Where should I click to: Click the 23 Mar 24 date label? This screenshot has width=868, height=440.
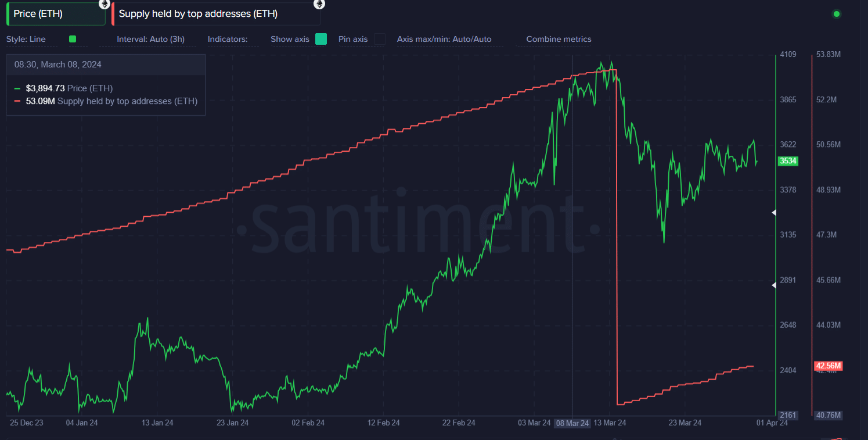[686, 423]
